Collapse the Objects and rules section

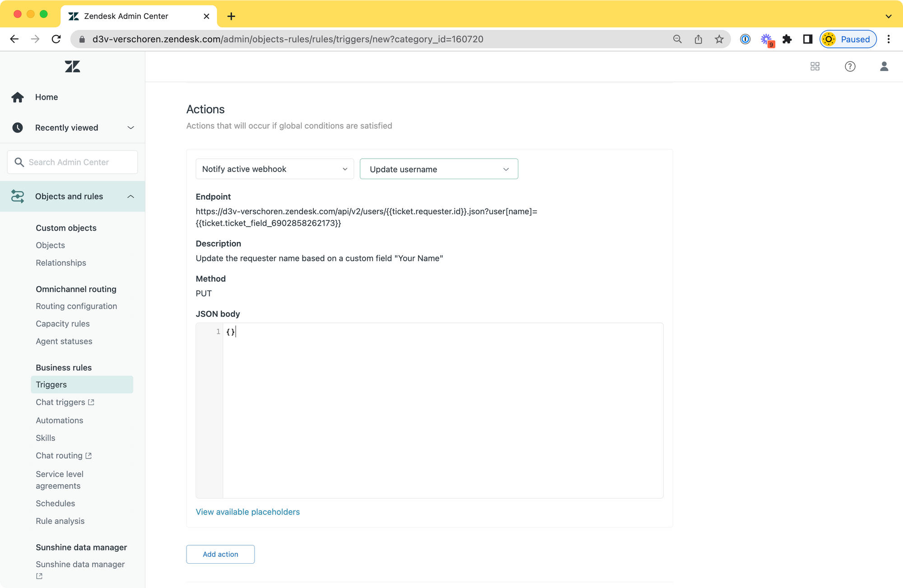(130, 196)
